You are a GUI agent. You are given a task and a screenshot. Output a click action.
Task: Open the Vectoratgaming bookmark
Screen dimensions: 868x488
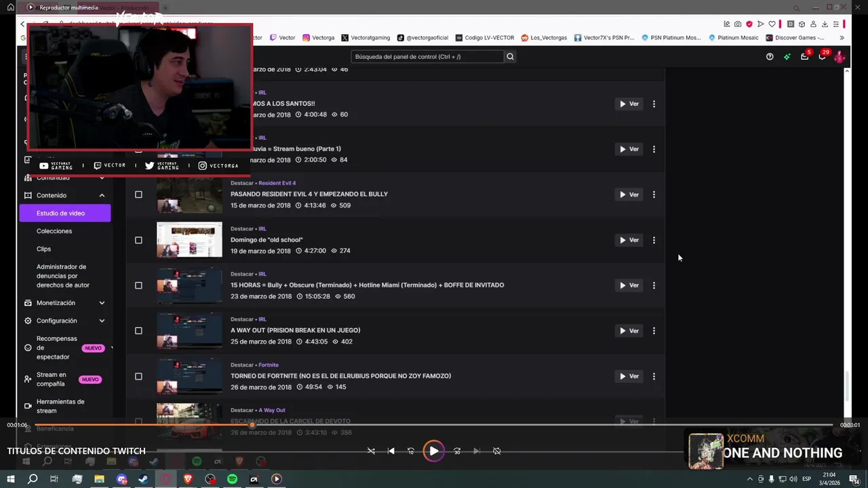click(366, 38)
